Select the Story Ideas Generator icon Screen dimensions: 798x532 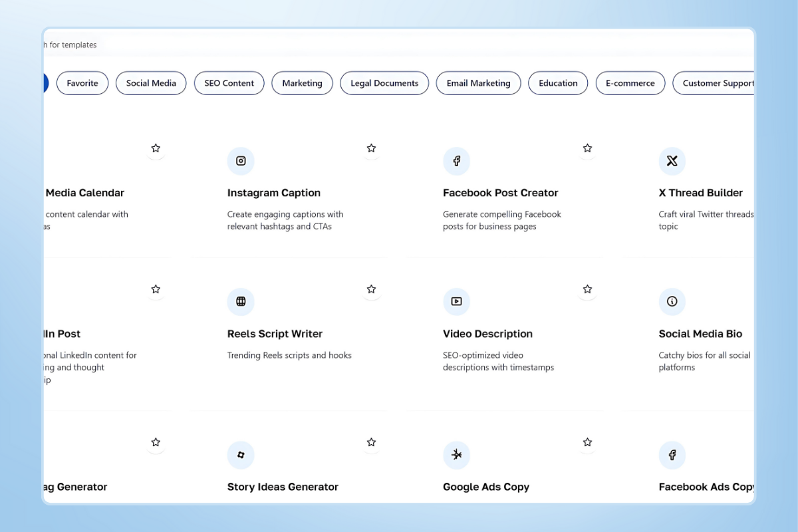[241, 455]
